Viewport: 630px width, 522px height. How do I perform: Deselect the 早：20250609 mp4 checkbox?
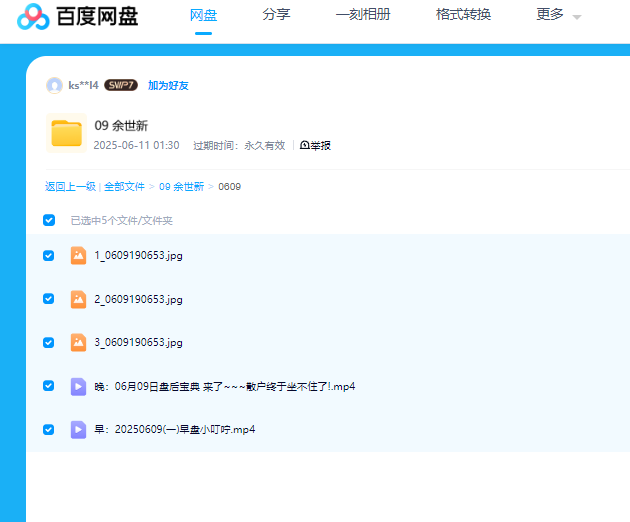49,429
